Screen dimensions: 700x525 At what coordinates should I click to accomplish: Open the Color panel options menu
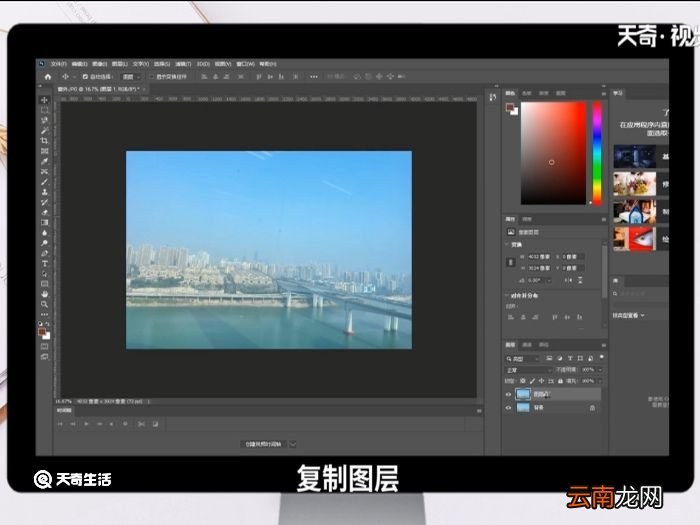tap(604, 94)
